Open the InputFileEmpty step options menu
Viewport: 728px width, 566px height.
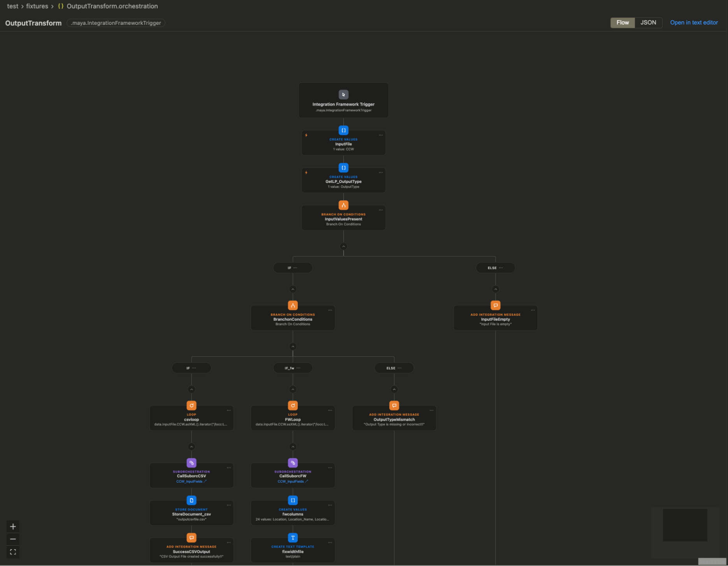(x=533, y=310)
